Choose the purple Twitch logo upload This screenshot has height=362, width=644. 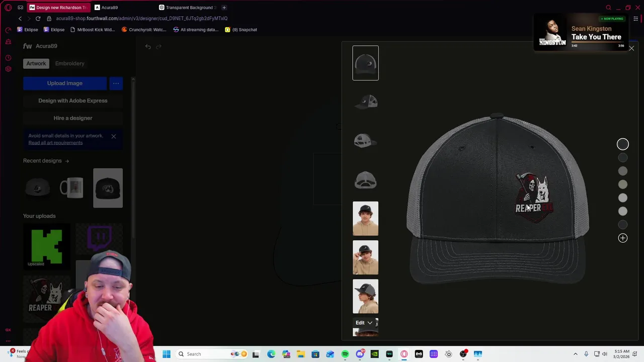pos(99,239)
